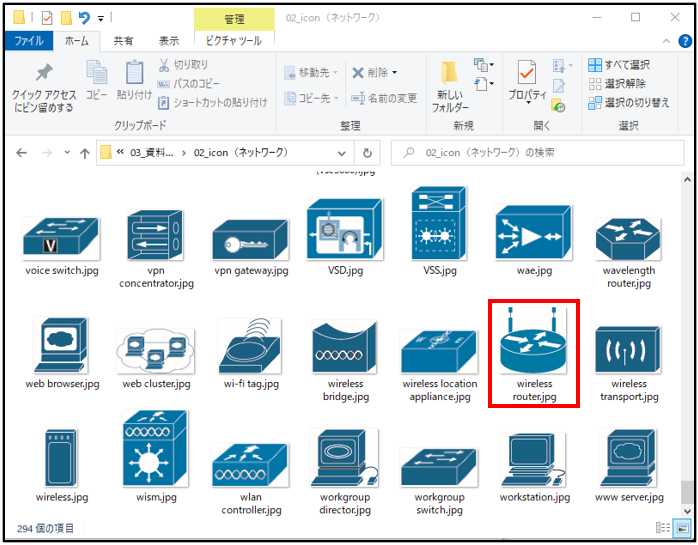The image size is (698, 545).
Task: Open the Move to (移動先) dropdown
Action: [x=311, y=72]
